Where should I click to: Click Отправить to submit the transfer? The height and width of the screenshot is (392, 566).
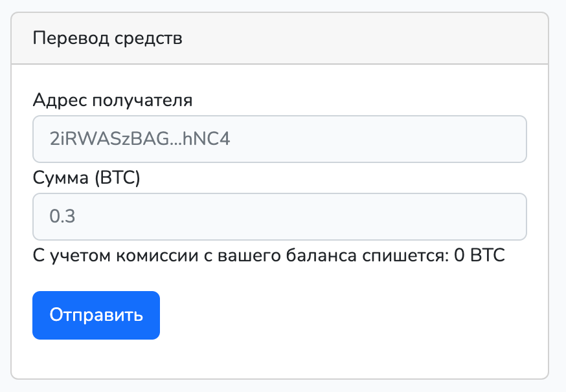coord(95,315)
